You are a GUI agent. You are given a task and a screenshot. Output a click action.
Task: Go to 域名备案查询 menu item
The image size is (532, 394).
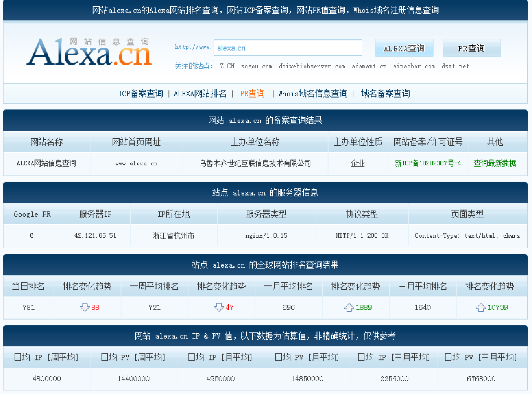(x=385, y=94)
